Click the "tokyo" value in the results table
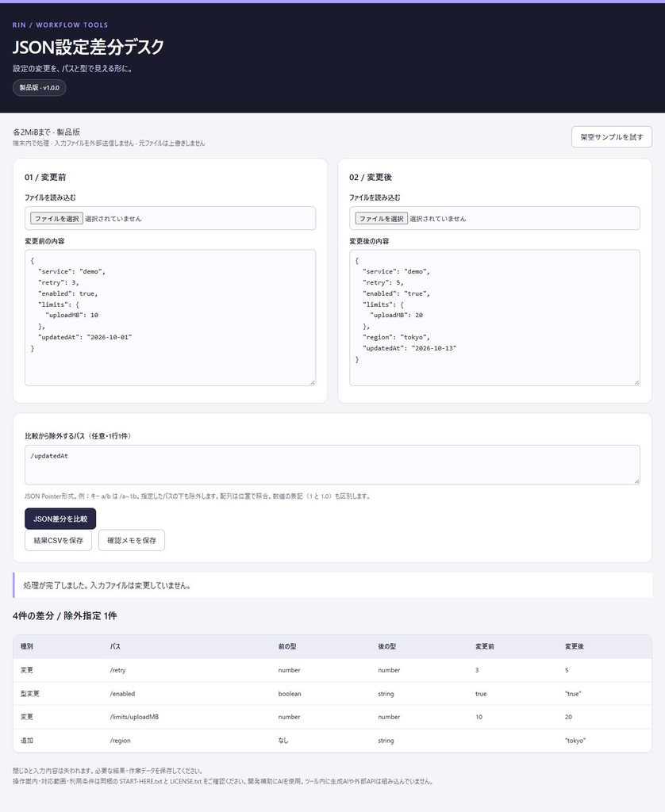Screen dimensions: 665x812 tap(575, 741)
